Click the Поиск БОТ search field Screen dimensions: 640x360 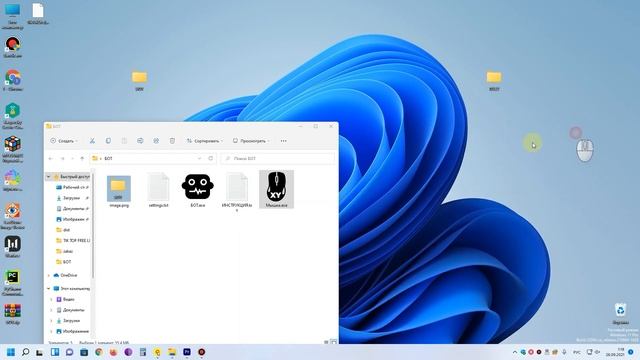point(278,158)
